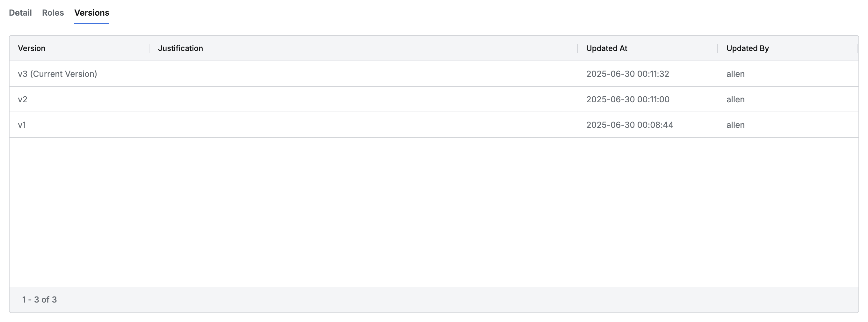Click the Updated By column header
Screen dimensions: 868x322
point(747,48)
